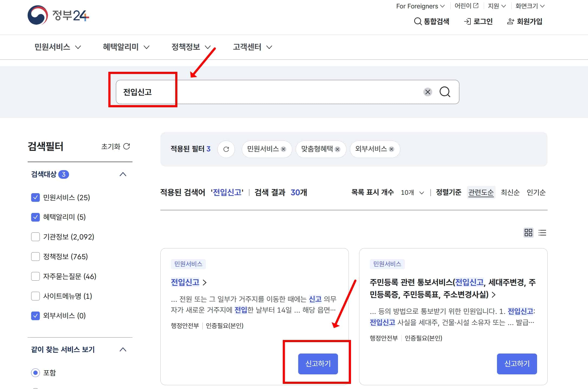Expand the 정책정보 menu
Image resolution: width=588 pixels, height=389 pixels.
pos(191,47)
